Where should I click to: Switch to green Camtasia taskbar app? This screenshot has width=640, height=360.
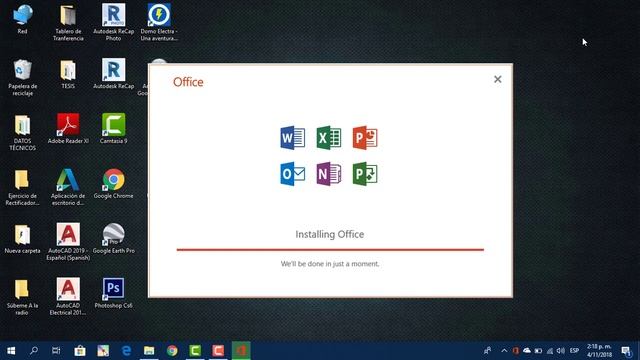(x=195, y=351)
